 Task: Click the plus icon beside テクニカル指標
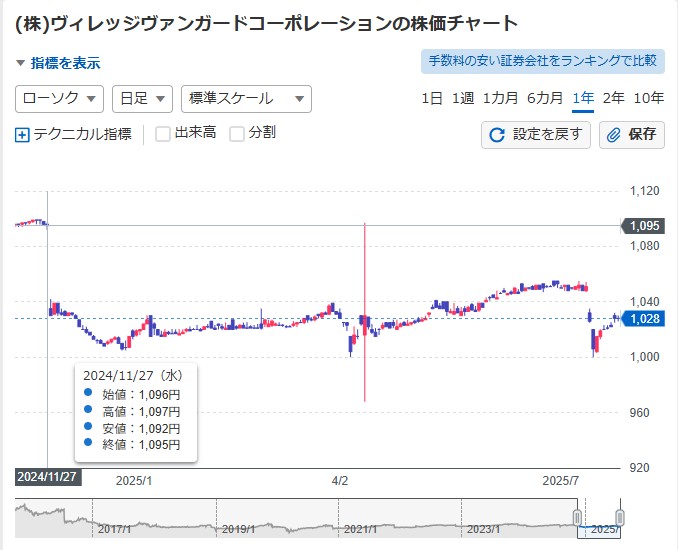click(22, 135)
